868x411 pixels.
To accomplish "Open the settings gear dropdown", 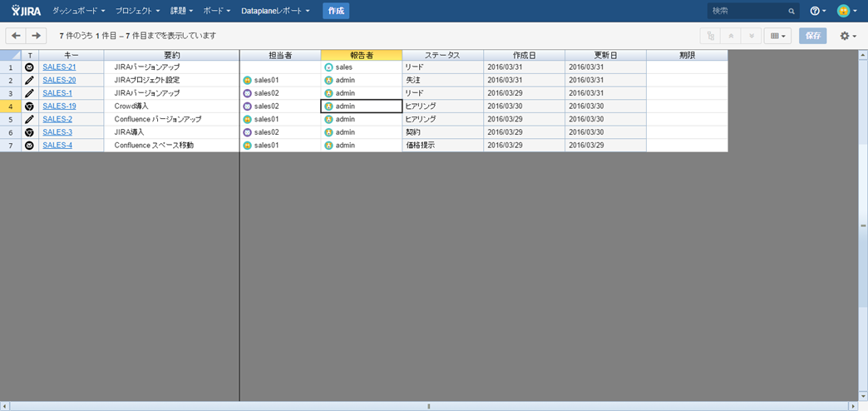I will pyautogui.click(x=848, y=36).
